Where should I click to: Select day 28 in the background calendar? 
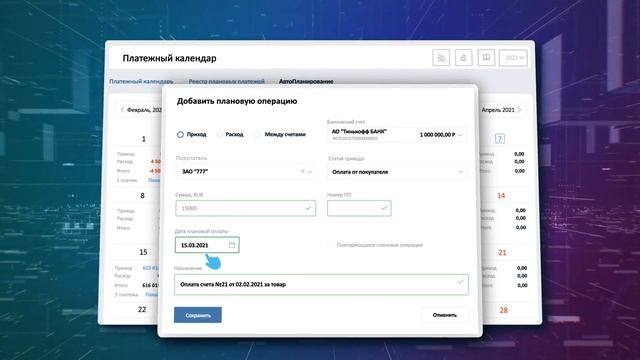[x=504, y=310]
